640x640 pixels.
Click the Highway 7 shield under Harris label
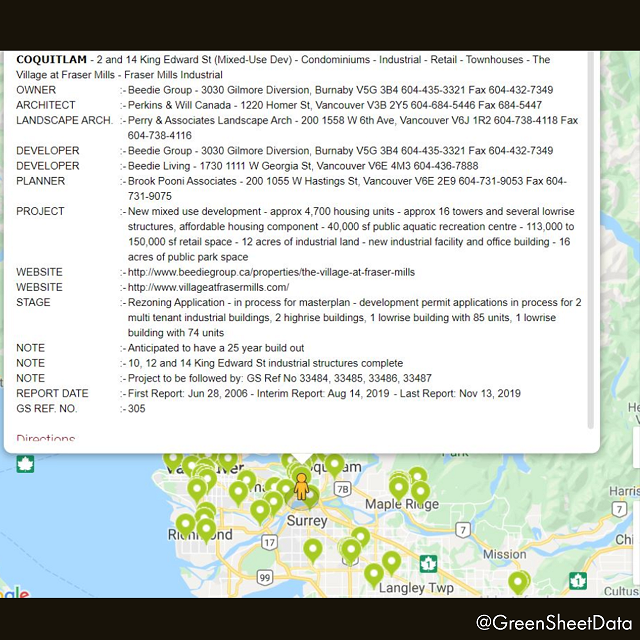pyautogui.click(x=619, y=509)
